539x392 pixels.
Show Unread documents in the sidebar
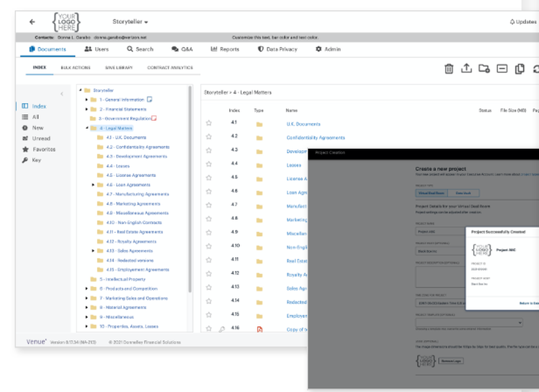click(41, 139)
